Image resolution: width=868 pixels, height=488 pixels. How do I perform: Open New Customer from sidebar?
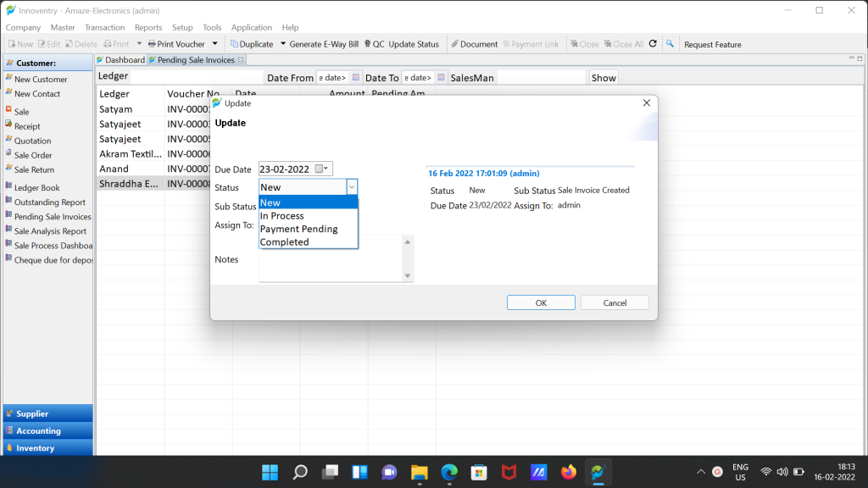tap(41, 79)
